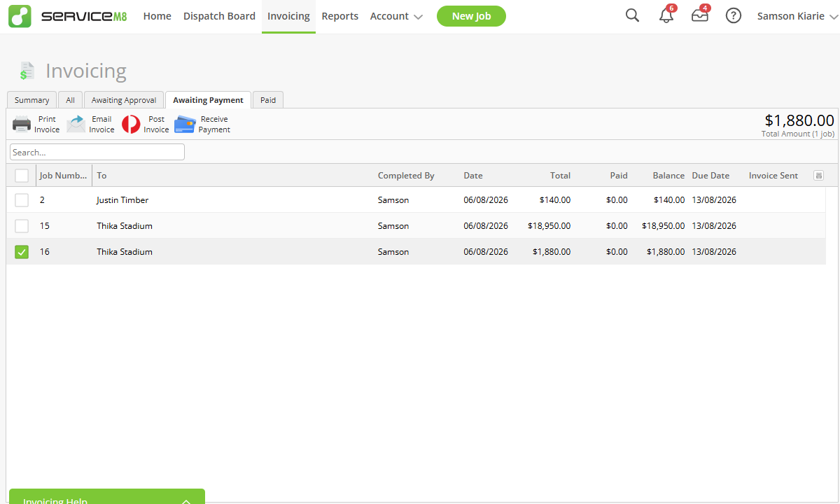Open the Dispatch Board page
The width and height of the screenshot is (840, 504).
click(x=219, y=16)
